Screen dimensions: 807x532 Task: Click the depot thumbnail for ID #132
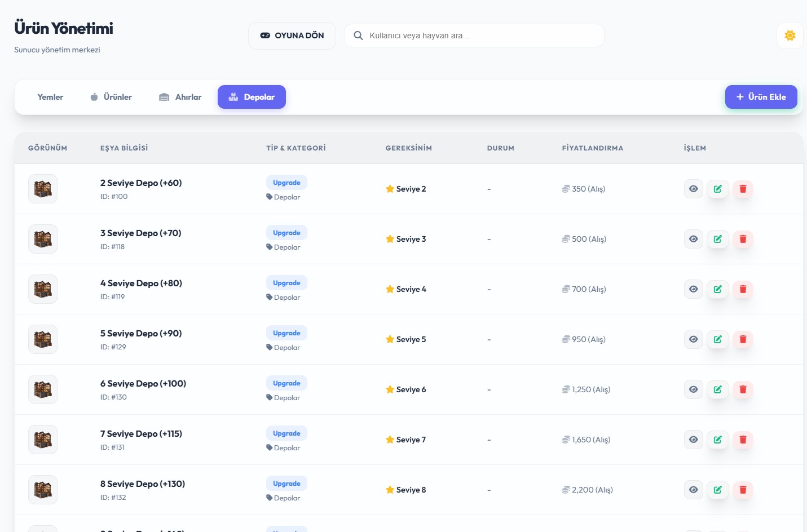[43, 490]
